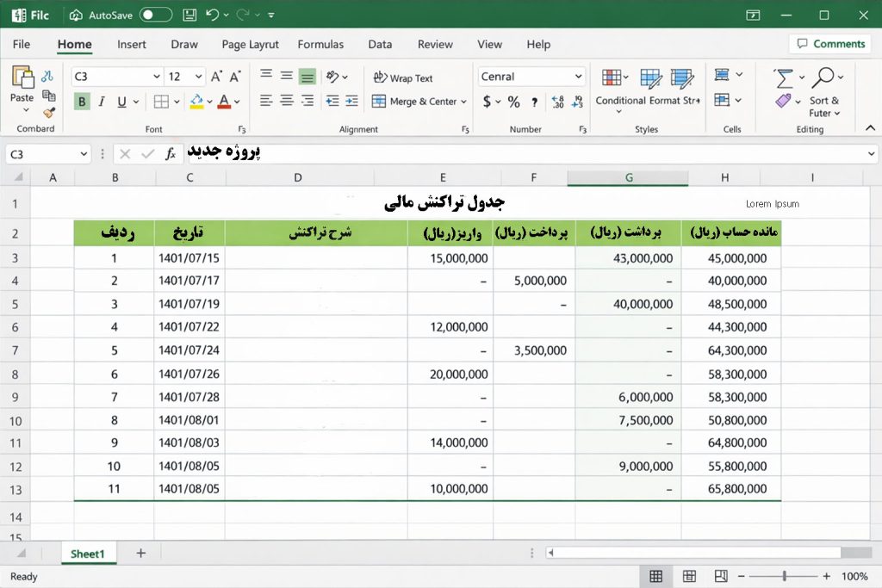The width and height of the screenshot is (882, 588).
Task: Click the top align icon
Action: tap(266, 75)
